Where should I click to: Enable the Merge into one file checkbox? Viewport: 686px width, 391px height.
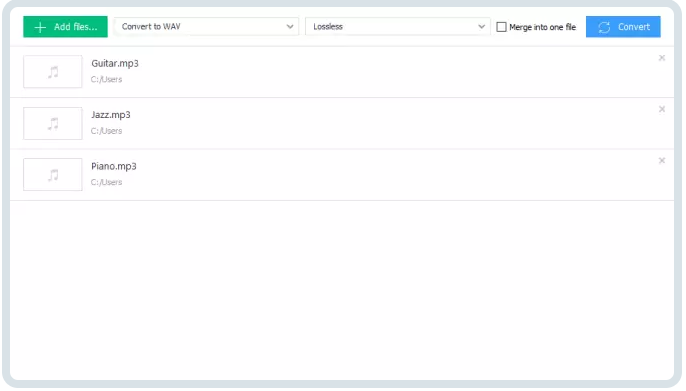501,27
